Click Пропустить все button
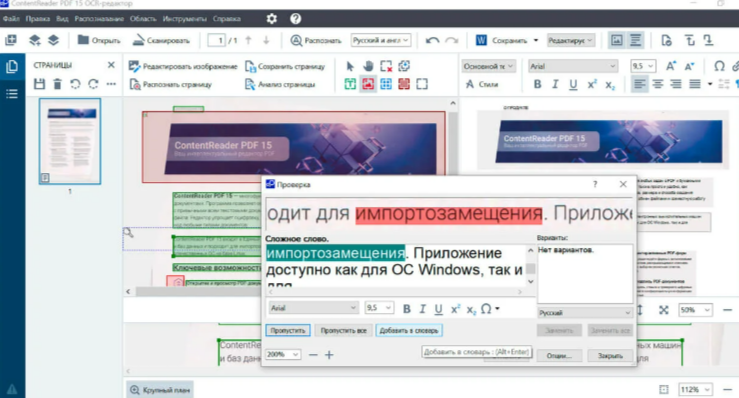 (344, 330)
